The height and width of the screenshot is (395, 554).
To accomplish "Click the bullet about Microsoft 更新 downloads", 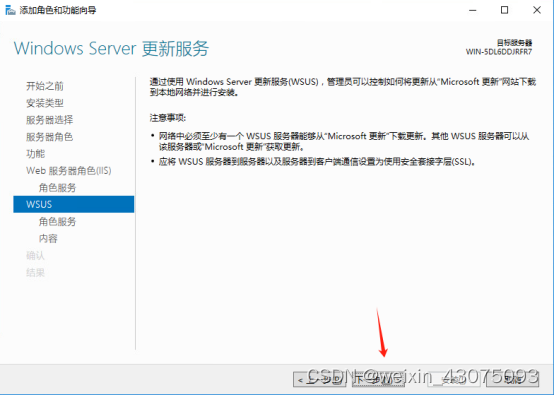I will (x=344, y=141).
